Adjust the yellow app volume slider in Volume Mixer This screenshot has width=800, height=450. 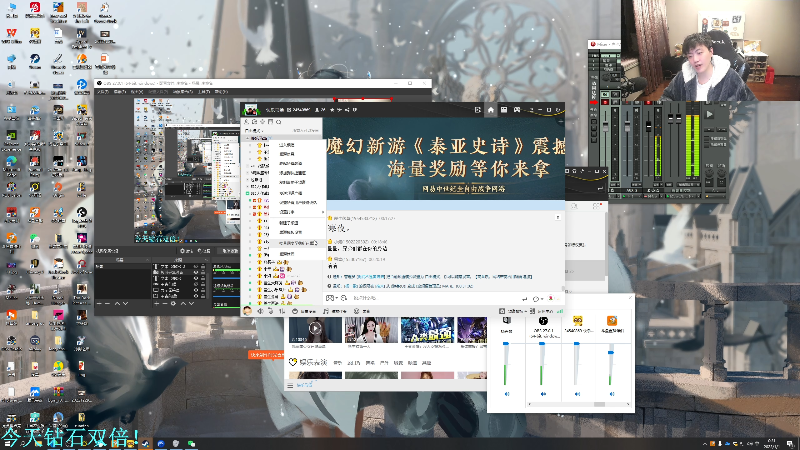(577, 344)
